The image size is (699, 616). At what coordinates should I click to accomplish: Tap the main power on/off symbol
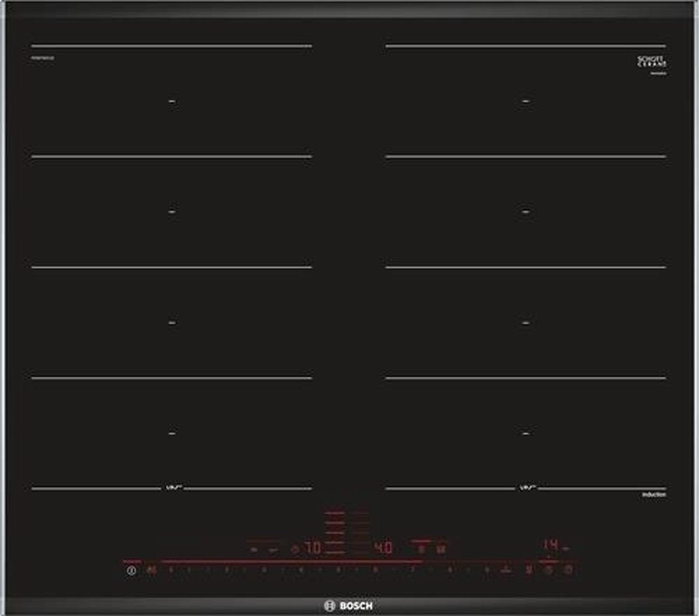coord(131,571)
